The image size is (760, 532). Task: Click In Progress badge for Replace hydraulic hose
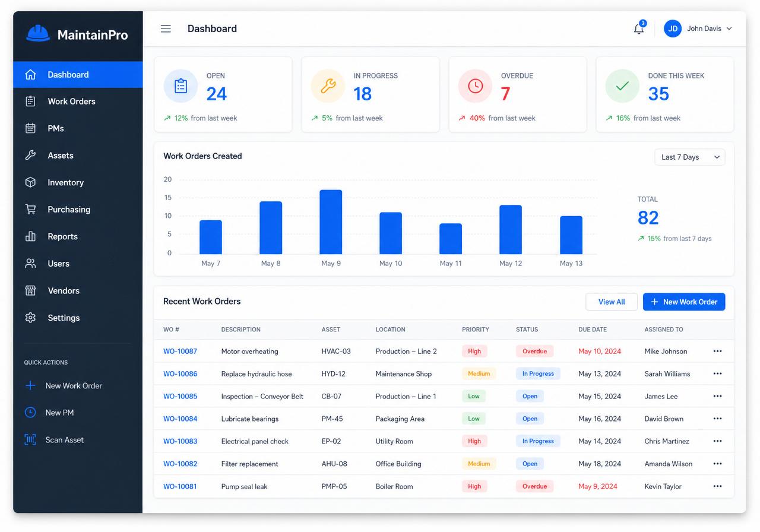pyautogui.click(x=538, y=373)
